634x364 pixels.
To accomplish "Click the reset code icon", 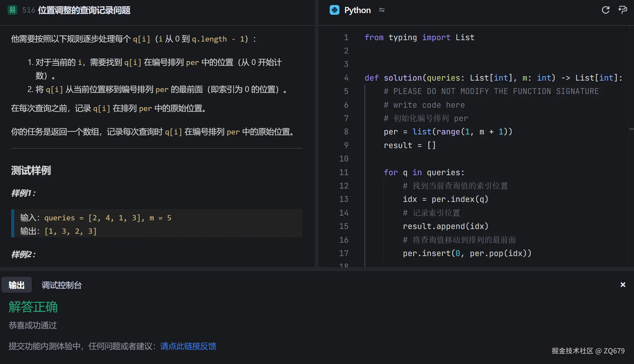I will click(605, 10).
